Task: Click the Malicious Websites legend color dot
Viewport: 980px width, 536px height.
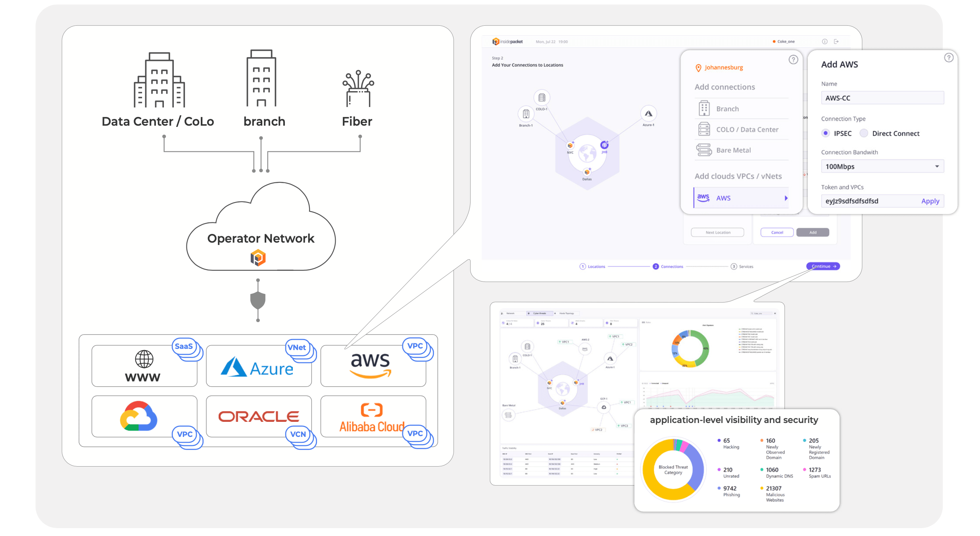Action: click(x=762, y=488)
